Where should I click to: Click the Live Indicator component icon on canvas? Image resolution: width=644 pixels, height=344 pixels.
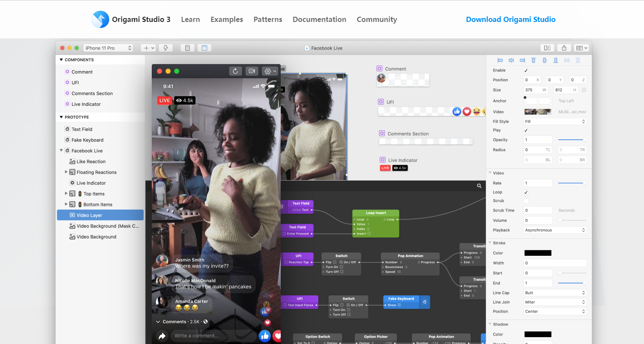(383, 160)
